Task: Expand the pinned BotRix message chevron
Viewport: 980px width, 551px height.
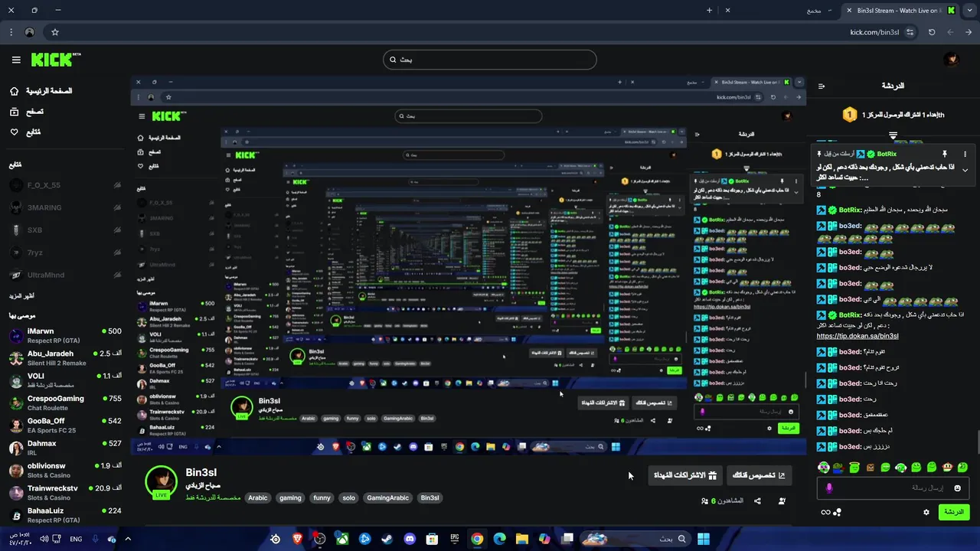Action: [x=965, y=170]
